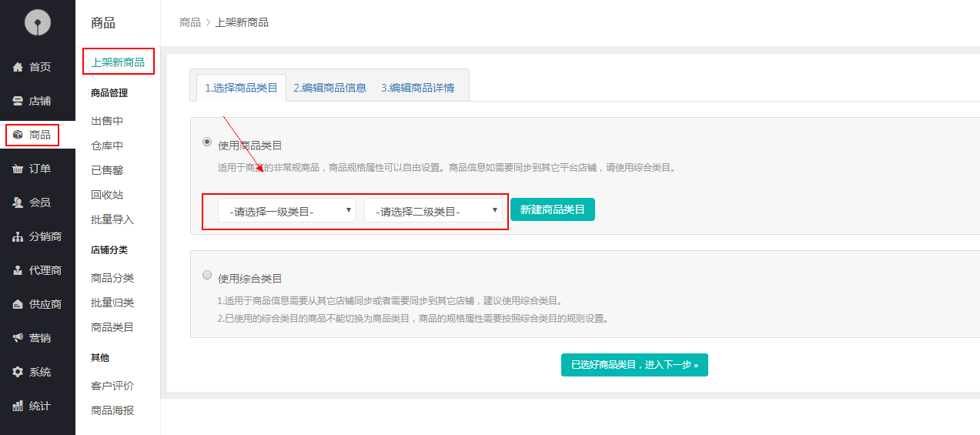This screenshot has height=435, width=980.
Task: Click the member icon beside 会员
Action: click(x=18, y=203)
